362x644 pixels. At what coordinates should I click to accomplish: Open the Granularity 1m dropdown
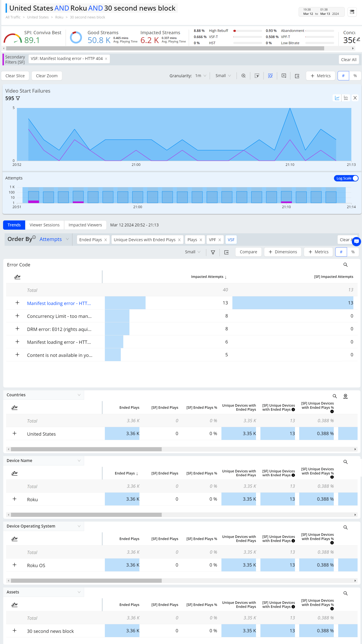coord(201,76)
